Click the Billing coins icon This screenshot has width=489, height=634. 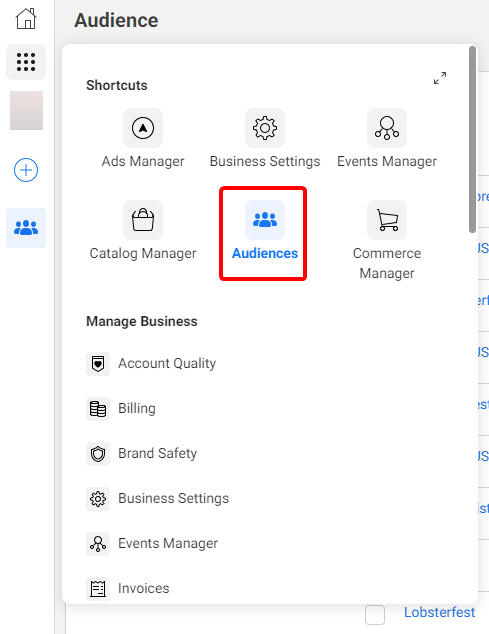tap(98, 409)
